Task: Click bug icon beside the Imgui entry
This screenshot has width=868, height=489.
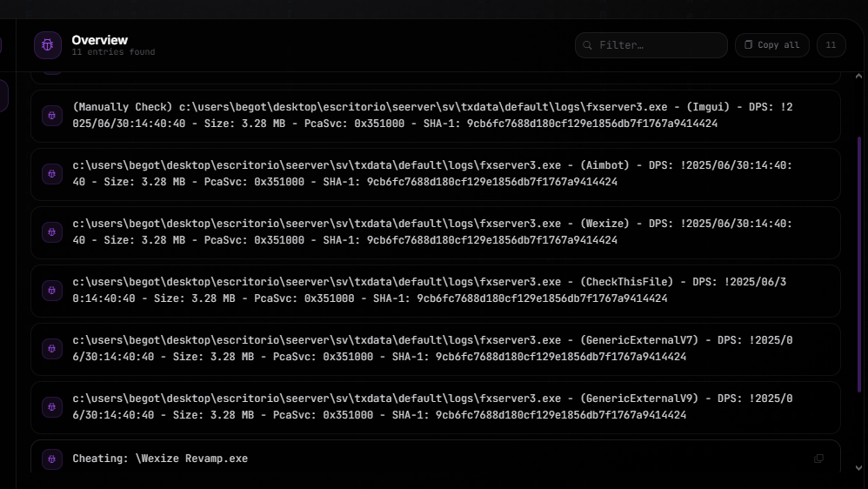Action: 52,115
